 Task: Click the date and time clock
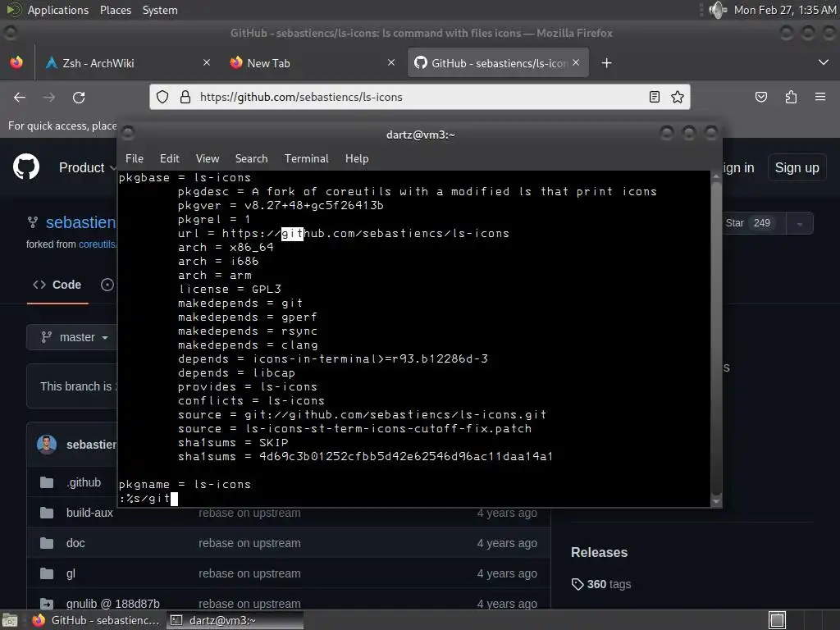point(784,10)
